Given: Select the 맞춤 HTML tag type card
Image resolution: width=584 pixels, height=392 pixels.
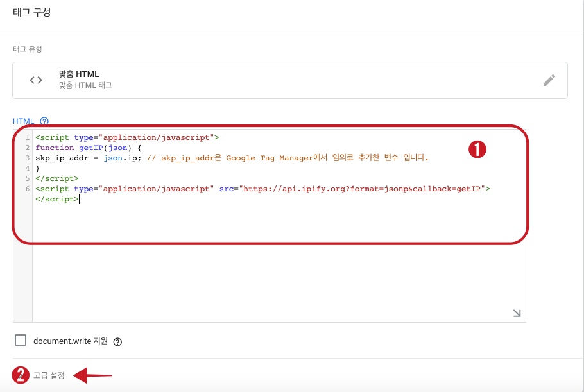Looking at the screenshot, I should (x=290, y=80).
